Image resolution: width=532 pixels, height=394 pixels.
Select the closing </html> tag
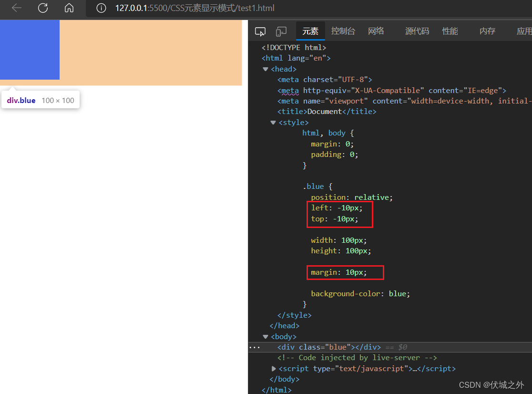276,390
